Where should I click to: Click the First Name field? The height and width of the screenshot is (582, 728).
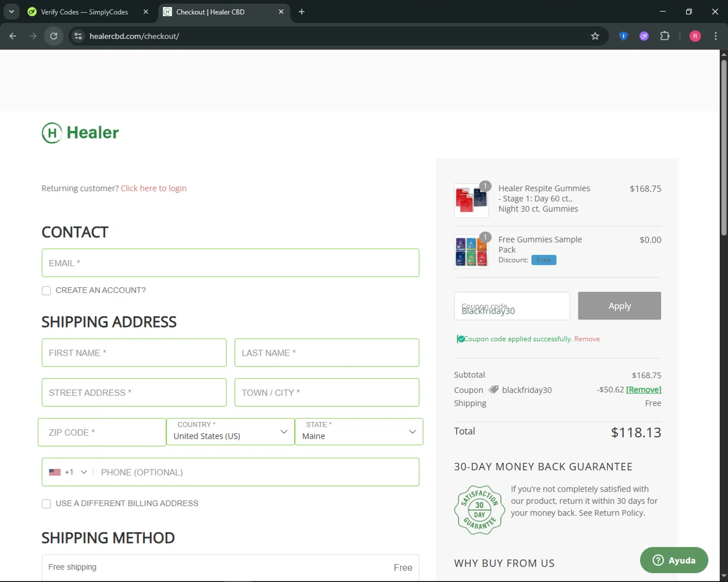134,353
